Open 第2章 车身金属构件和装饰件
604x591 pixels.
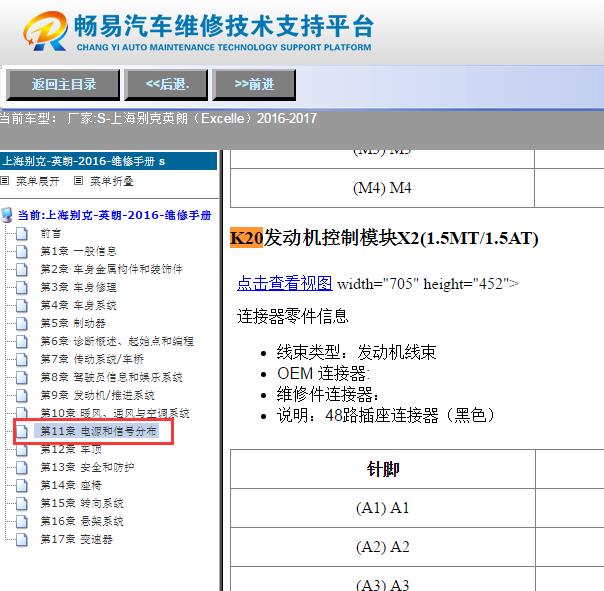112,269
